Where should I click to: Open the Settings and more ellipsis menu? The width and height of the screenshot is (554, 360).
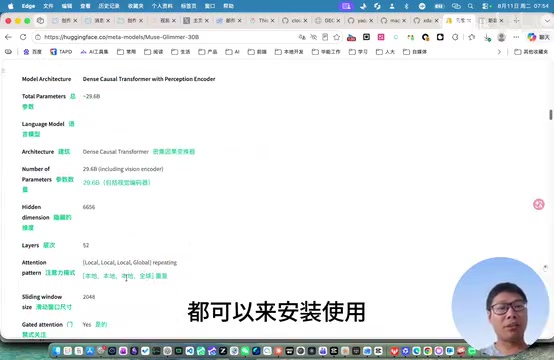(516, 37)
